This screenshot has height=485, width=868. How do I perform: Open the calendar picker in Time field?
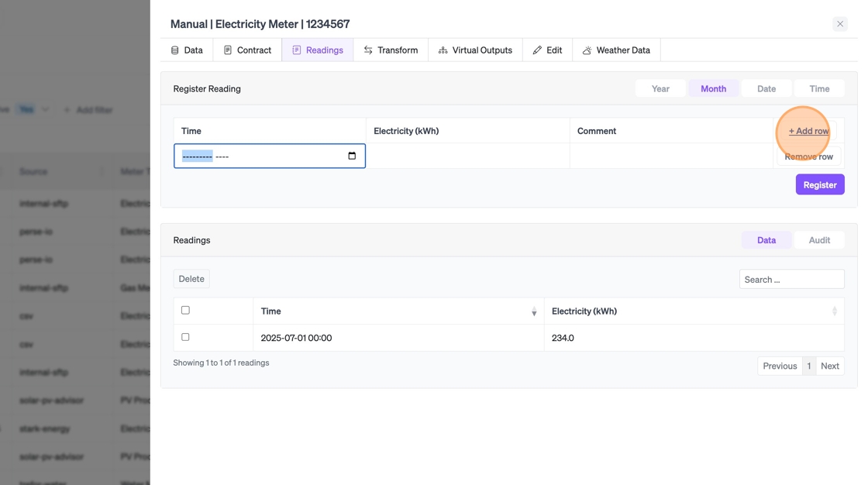(x=352, y=156)
